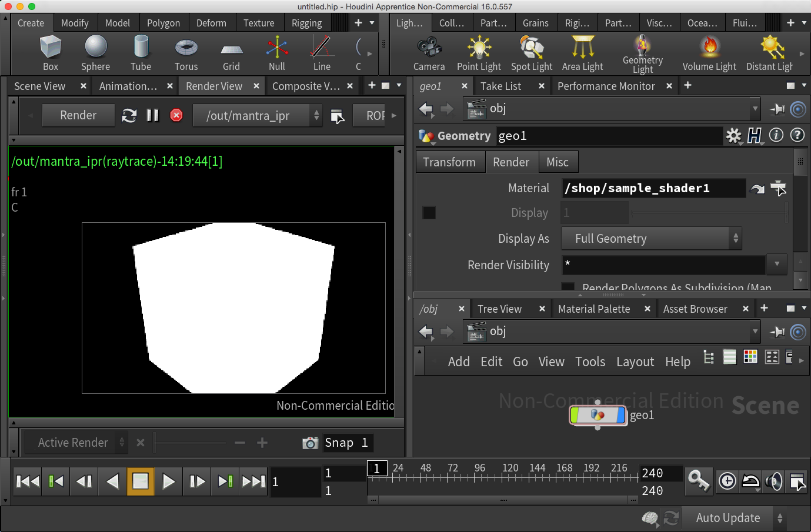
Task: Open the Material Palette tab
Action: pos(593,309)
